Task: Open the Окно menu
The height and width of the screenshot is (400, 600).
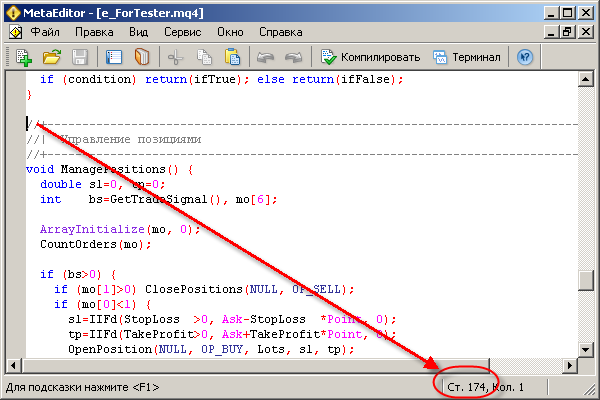Action: click(230, 32)
